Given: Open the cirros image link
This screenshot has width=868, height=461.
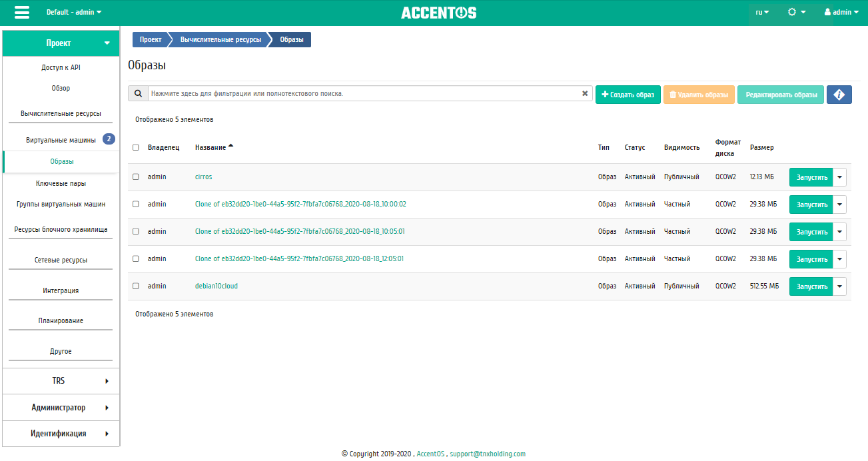Looking at the screenshot, I should 203,177.
